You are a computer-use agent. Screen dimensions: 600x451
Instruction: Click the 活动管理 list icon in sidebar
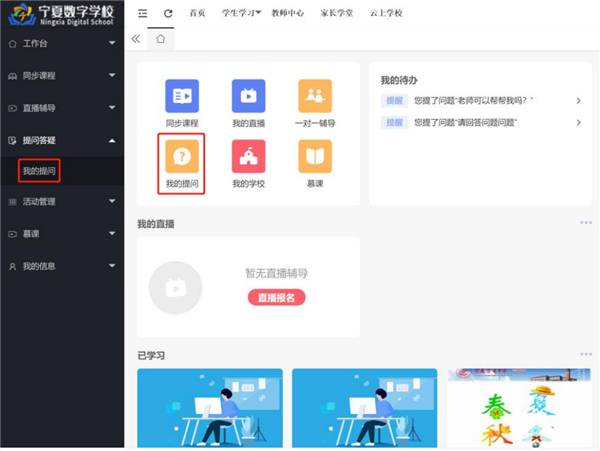[13, 202]
